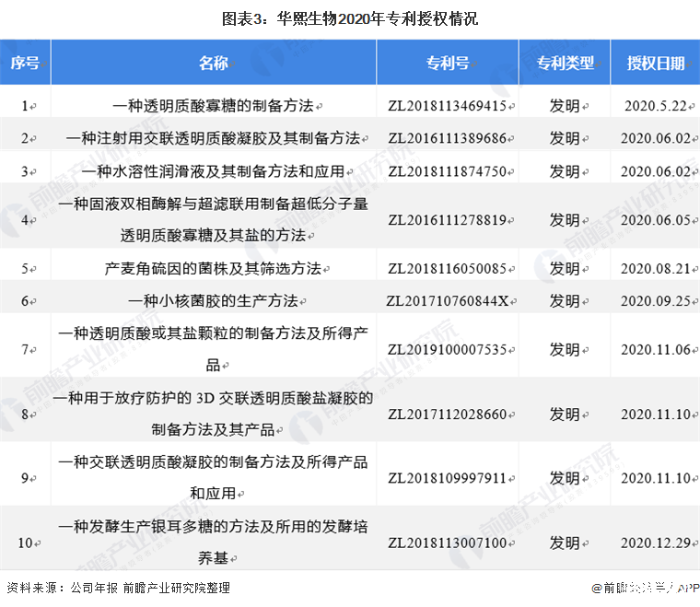700x607 pixels.
Task: Click patent number ZL2018109997911
Action: pyautogui.click(x=448, y=478)
